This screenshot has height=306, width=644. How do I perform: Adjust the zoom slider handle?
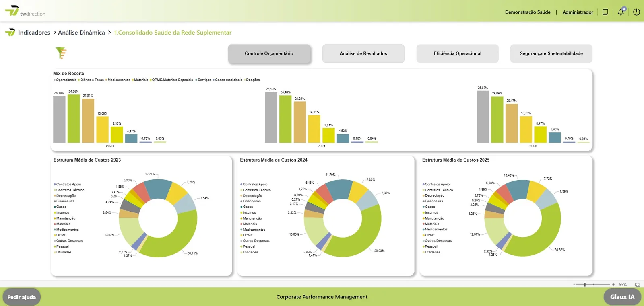coord(585,285)
